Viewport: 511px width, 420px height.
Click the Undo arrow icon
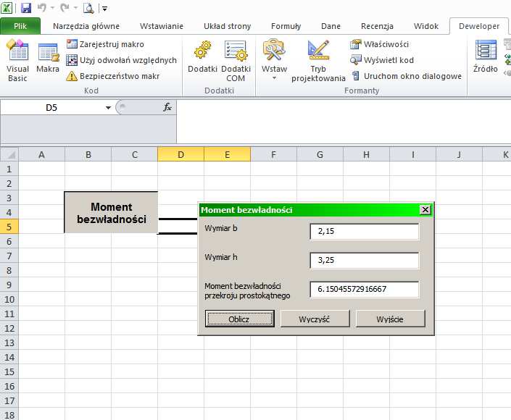(42, 8)
